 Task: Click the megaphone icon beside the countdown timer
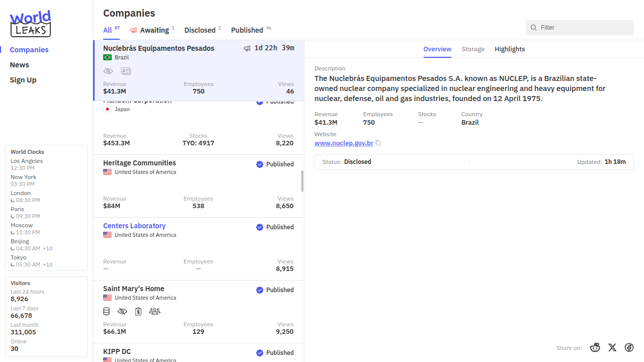click(x=247, y=48)
